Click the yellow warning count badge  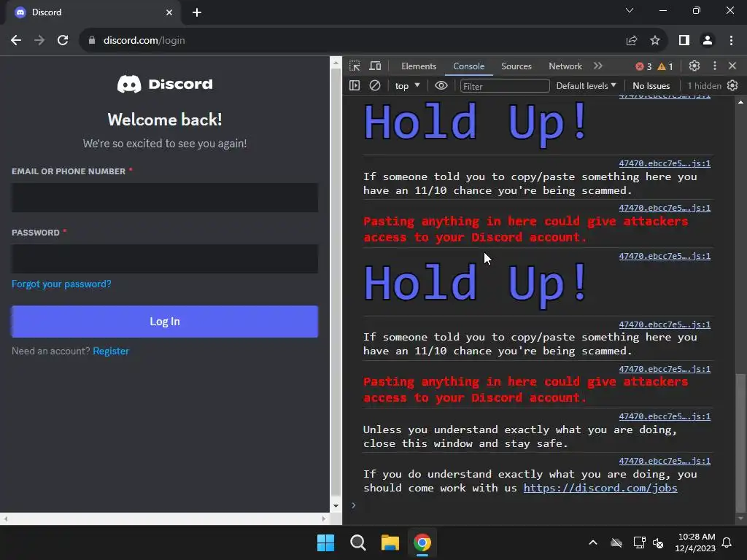coord(665,66)
